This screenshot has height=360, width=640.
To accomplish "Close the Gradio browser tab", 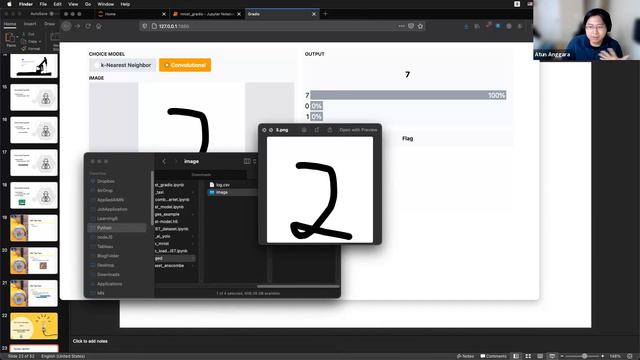I will 314,14.
